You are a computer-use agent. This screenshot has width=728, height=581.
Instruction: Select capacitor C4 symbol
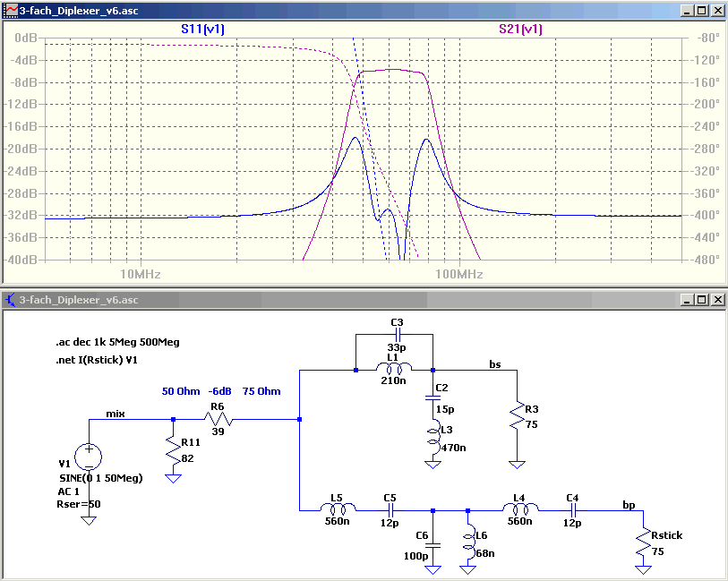[x=573, y=510]
